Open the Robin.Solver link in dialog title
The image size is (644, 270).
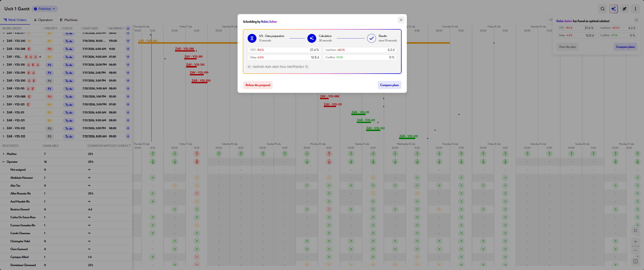[269, 22]
